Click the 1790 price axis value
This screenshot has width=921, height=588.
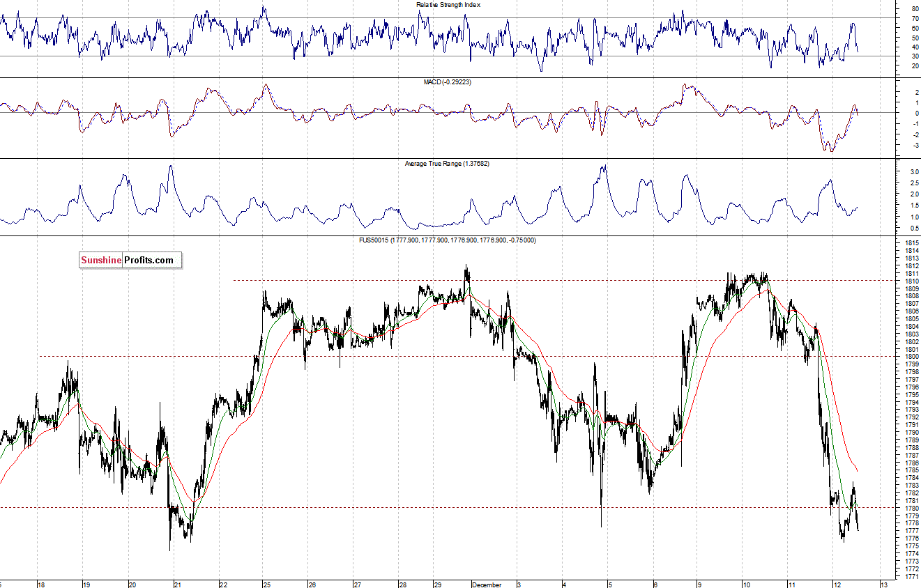click(x=911, y=432)
